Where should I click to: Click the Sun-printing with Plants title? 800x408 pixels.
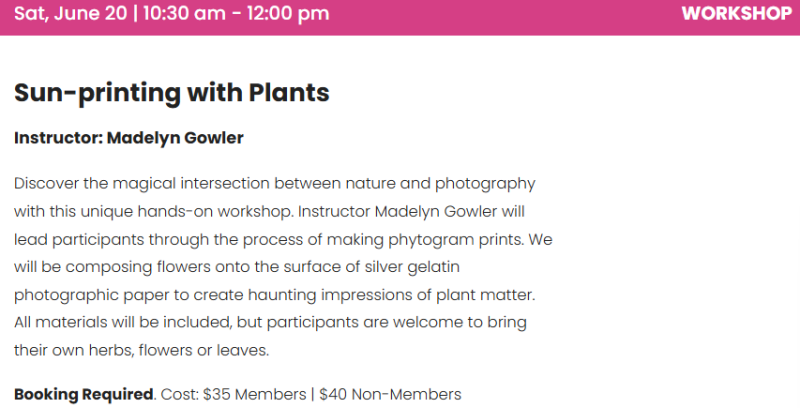(x=172, y=93)
